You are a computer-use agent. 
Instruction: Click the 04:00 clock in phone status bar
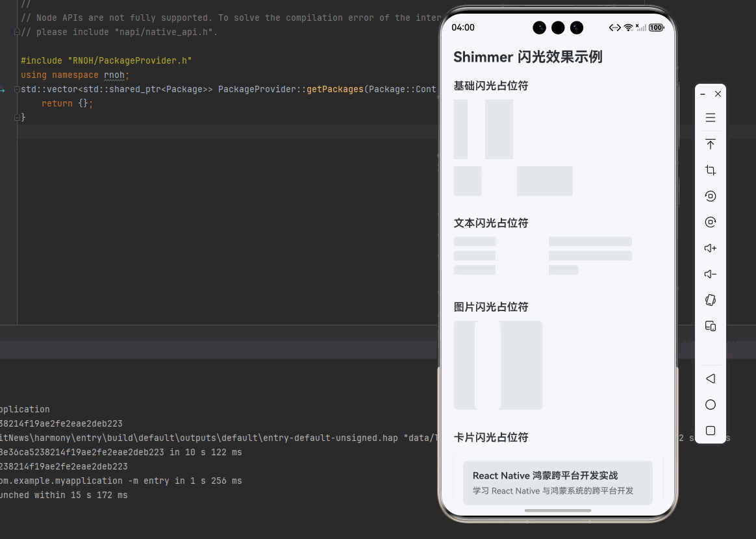463,27
